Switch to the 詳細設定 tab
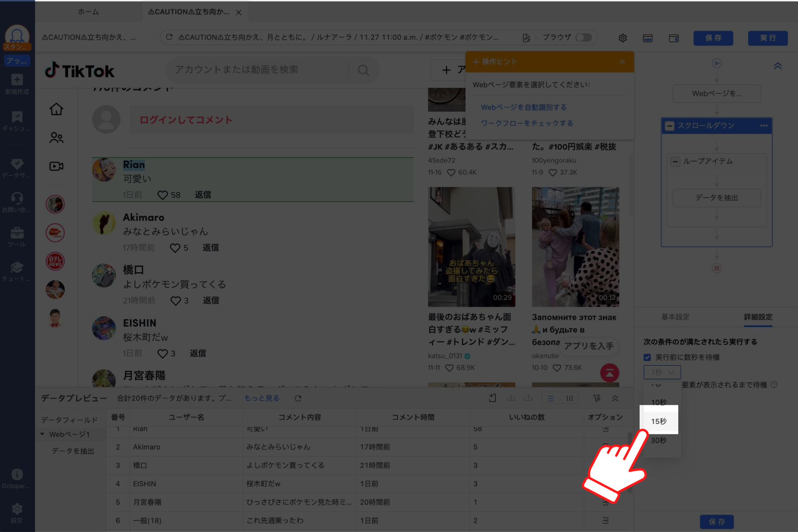Screen dimensions: 798x532 click(x=758, y=317)
